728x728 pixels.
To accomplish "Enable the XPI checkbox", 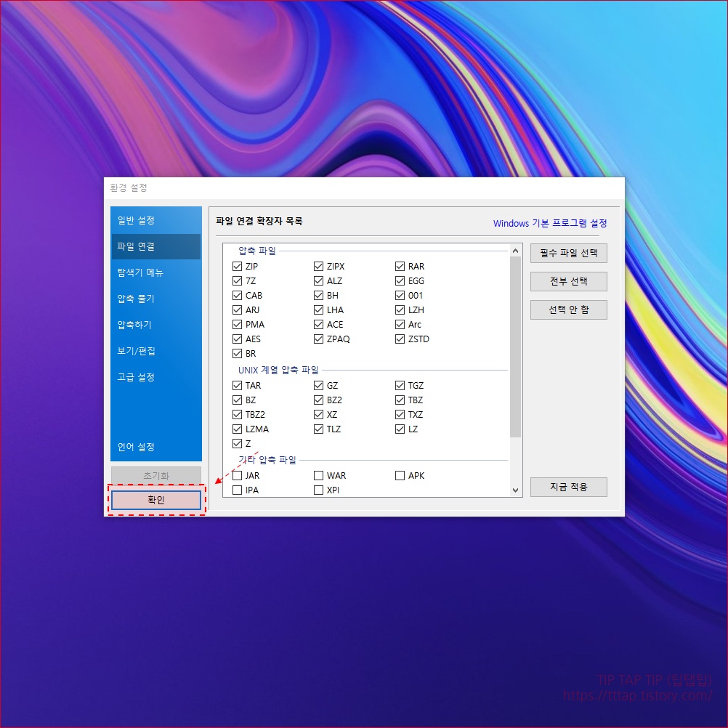I will pos(318,490).
